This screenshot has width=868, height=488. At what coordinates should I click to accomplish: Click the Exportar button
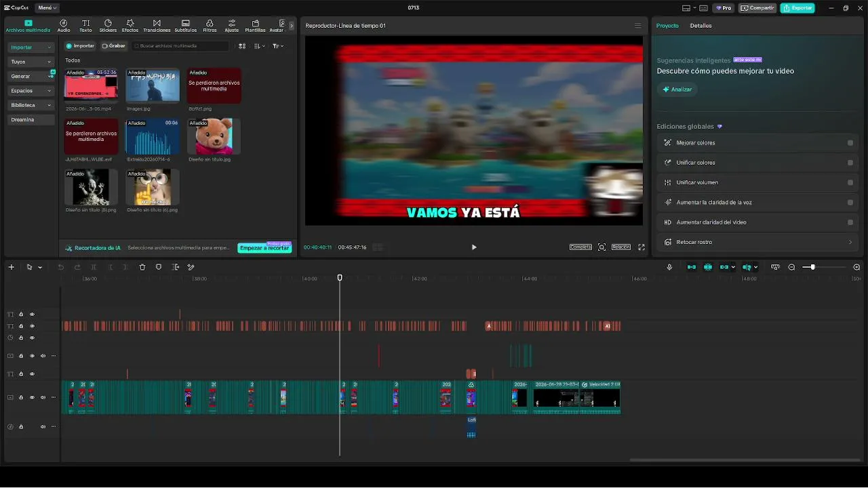[797, 8]
